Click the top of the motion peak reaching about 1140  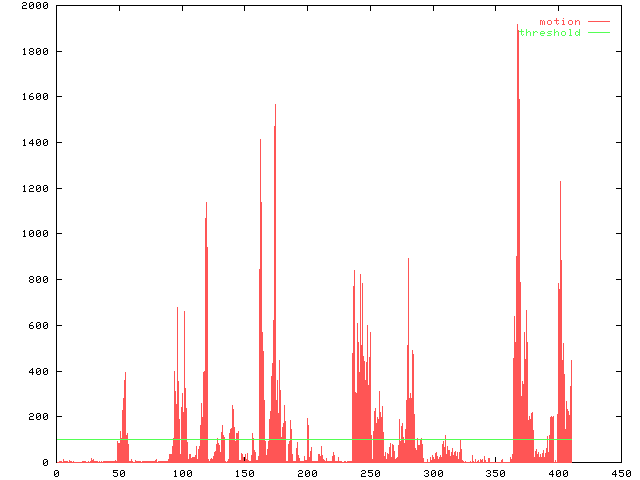206,203
